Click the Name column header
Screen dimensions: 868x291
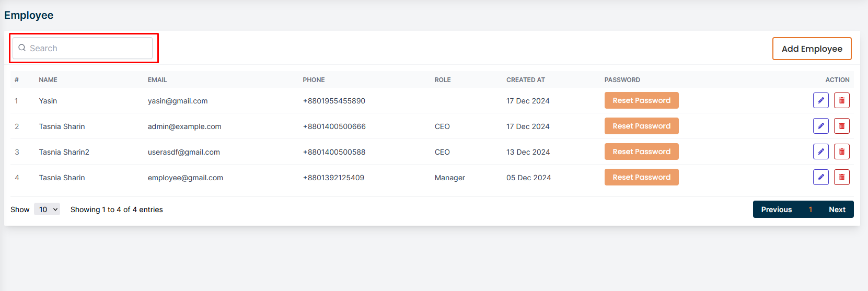(48, 80)
